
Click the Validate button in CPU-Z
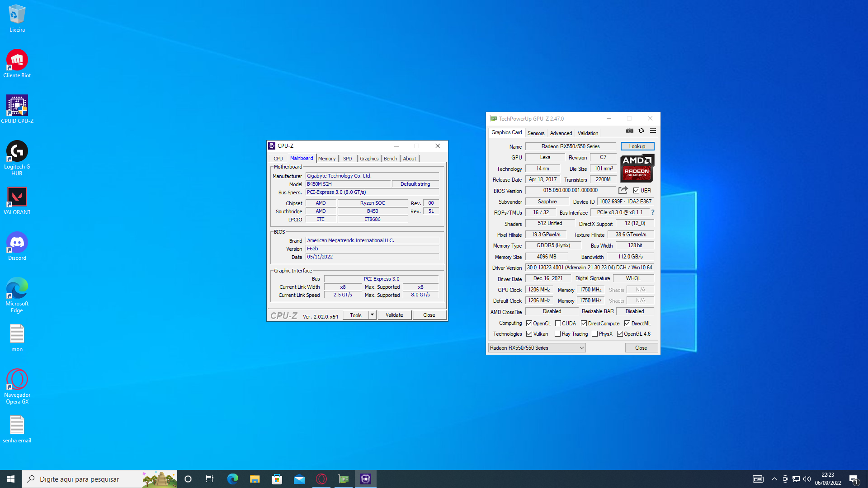coord(394,315)
